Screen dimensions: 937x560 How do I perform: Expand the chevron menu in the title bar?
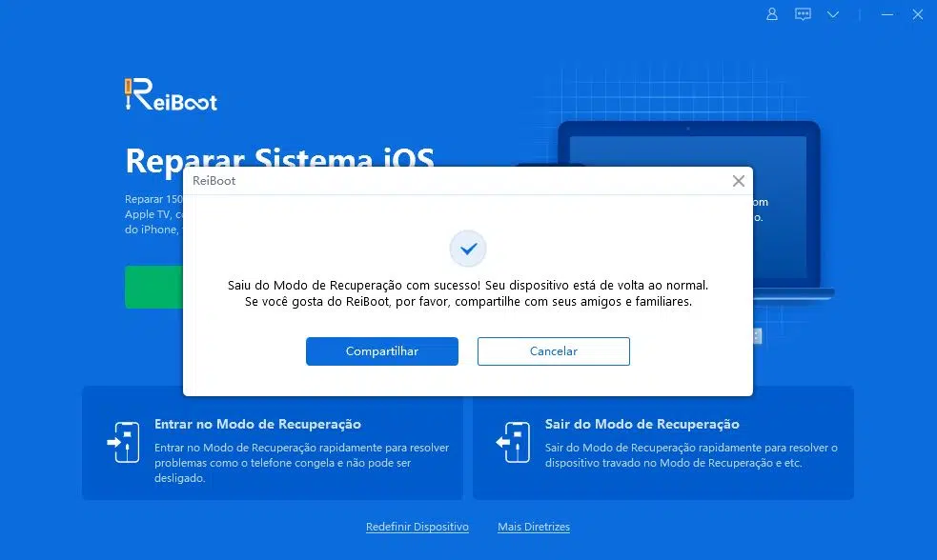click(x=832, y=14)
